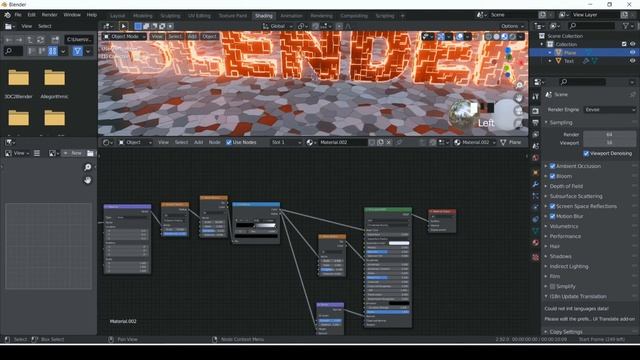Enable the Simplify checkbox
The height and width of the screenshot is (360, 640).
552,287
